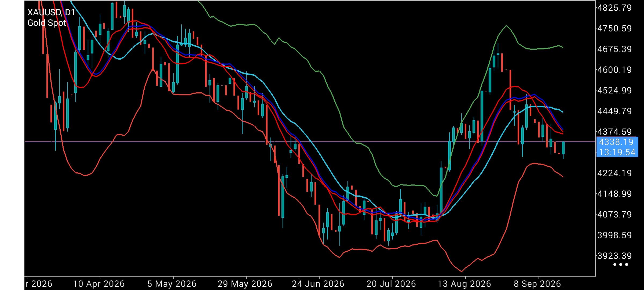Click the Gold Spot description text
The height and width of the screenshot is (290, 644).
pyautogui.click(x=47, y=23)
